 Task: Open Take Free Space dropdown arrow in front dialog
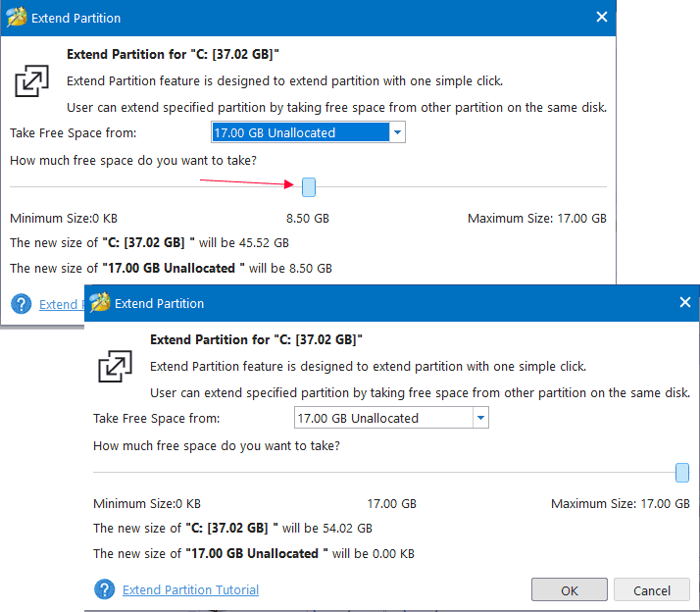click(480, 418)
